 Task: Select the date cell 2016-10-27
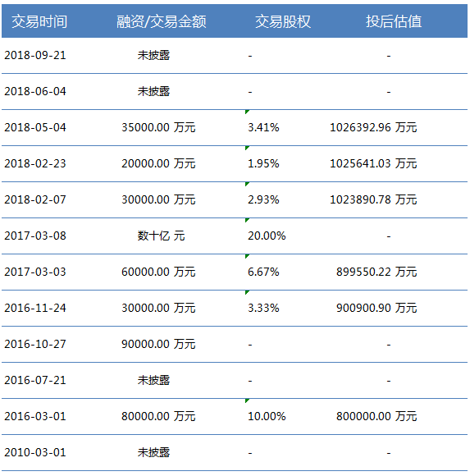point(35,344)
